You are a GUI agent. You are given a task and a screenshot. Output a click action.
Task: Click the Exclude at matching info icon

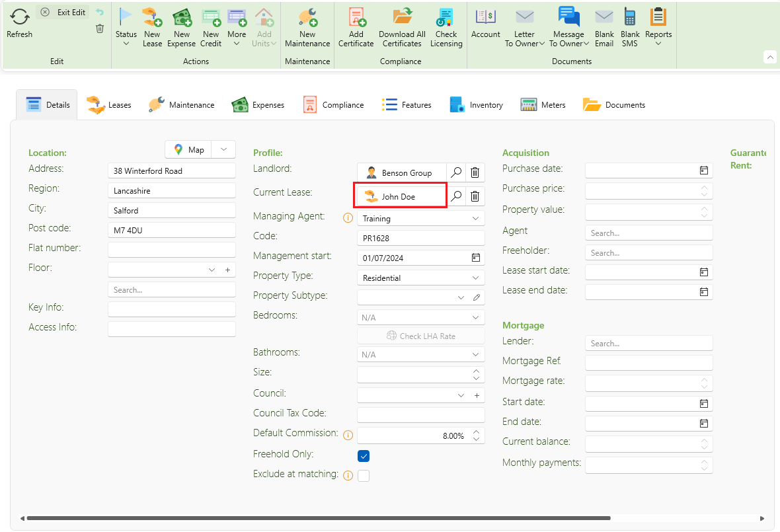coord(348,476)
